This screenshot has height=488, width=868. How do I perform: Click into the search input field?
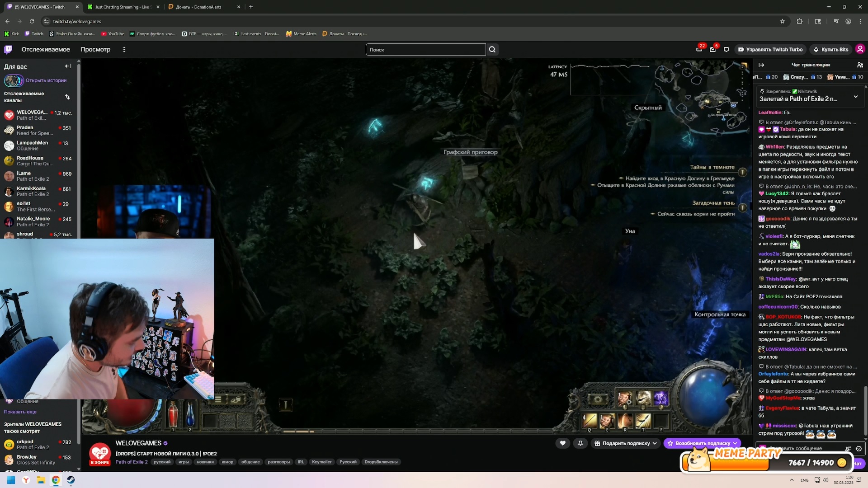[425, 50]
